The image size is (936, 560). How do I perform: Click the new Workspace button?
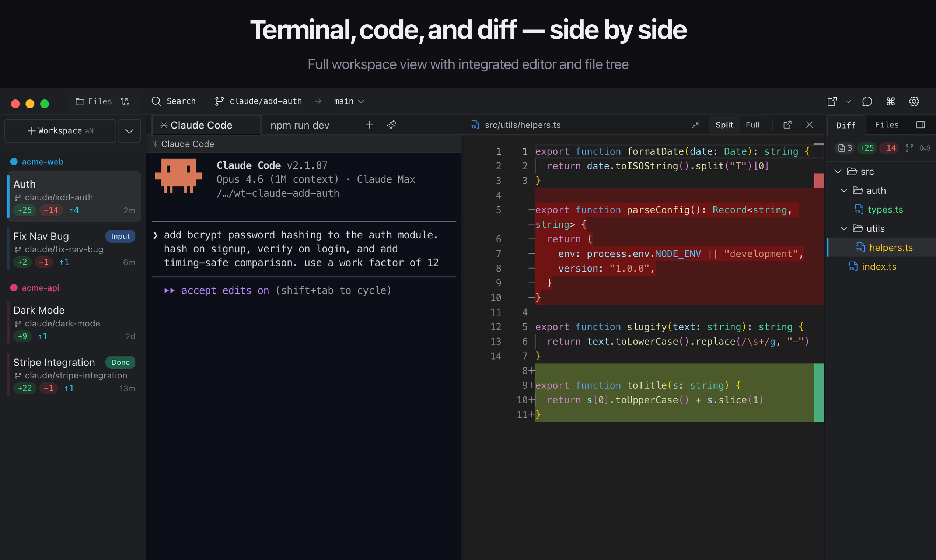(60, 131)
